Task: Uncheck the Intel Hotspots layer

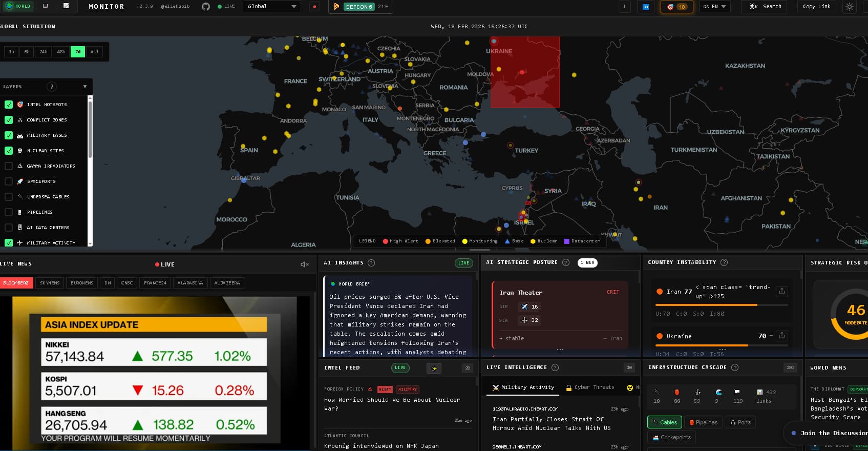Action: (x=9, y=105)
